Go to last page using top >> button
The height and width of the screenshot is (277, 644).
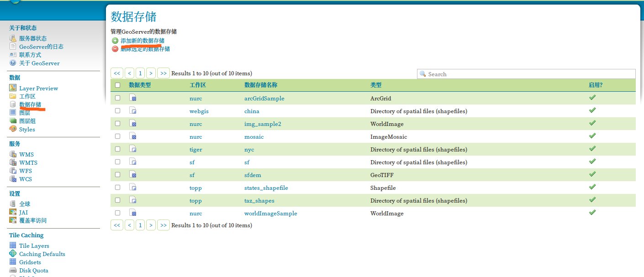click(x=164, y=73)
